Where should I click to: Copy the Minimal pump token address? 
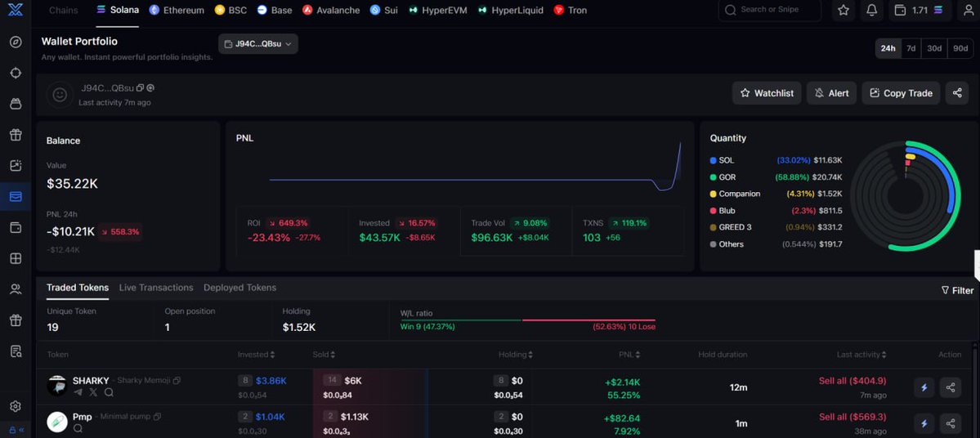pos(157,417)
